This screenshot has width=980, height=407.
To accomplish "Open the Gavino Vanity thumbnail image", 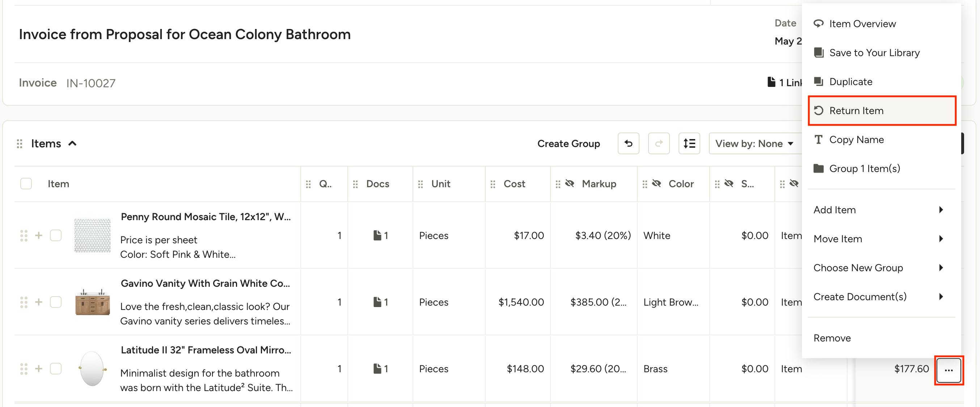I will click(92, 302).
